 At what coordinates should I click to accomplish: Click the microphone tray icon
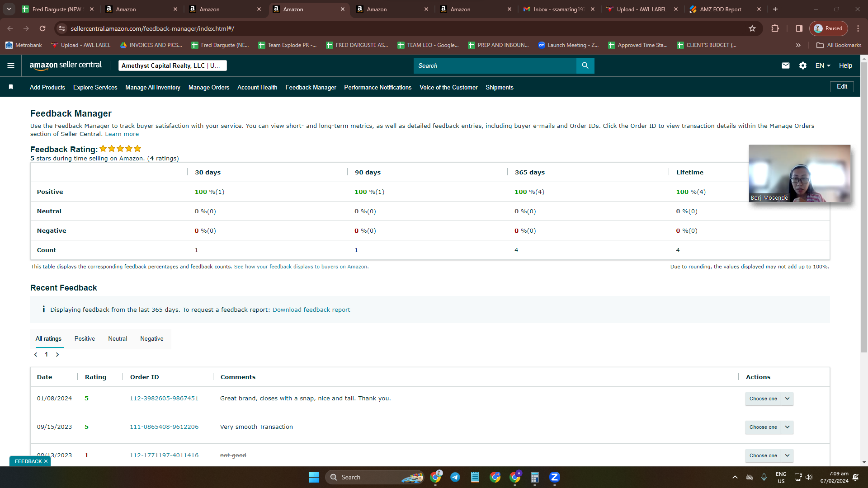764,477
